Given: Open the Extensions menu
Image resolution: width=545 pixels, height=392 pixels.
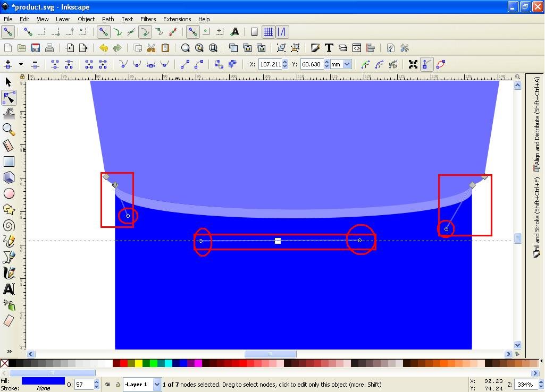Looking at the screenshot, I should 177,19.
